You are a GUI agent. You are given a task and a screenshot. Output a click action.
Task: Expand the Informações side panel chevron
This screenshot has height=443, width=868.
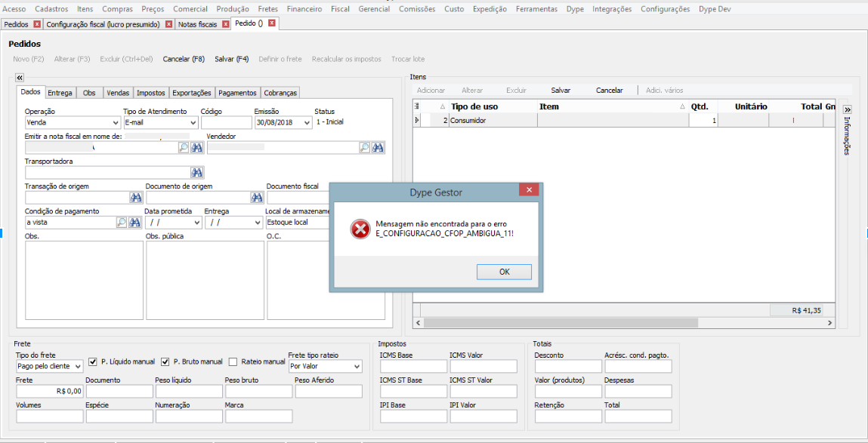(846, 109)
